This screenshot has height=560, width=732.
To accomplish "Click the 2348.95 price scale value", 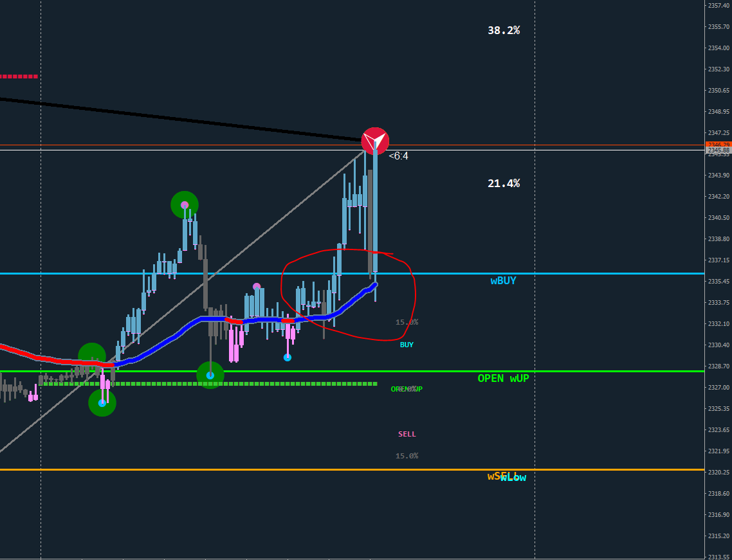I will (718, 111).
